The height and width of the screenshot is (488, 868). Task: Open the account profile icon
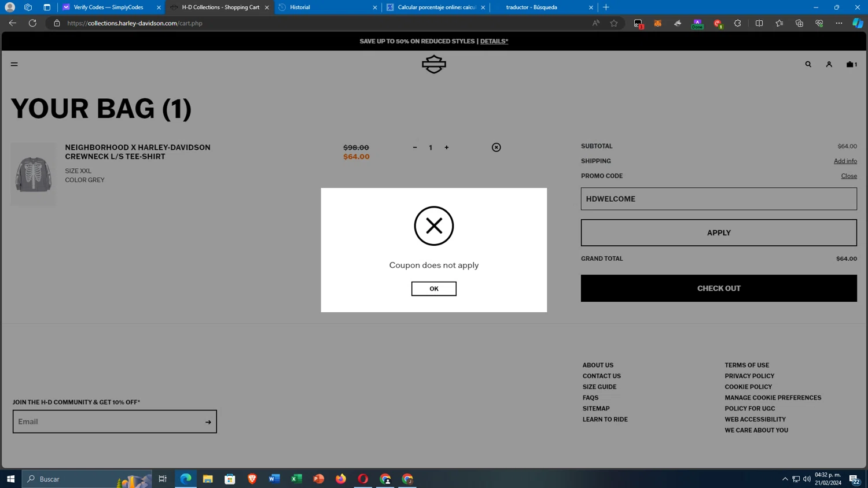pos(829,64)
